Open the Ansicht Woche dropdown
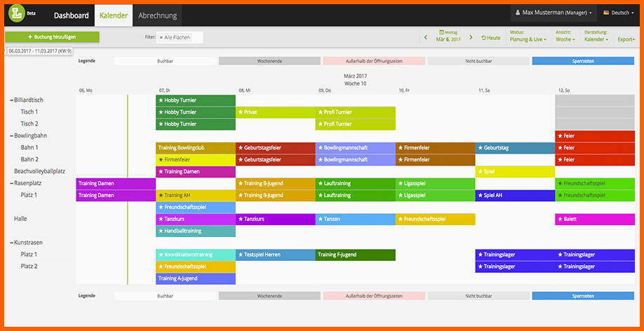The width and height of the screenshot is (644, 331). [565, 39]
